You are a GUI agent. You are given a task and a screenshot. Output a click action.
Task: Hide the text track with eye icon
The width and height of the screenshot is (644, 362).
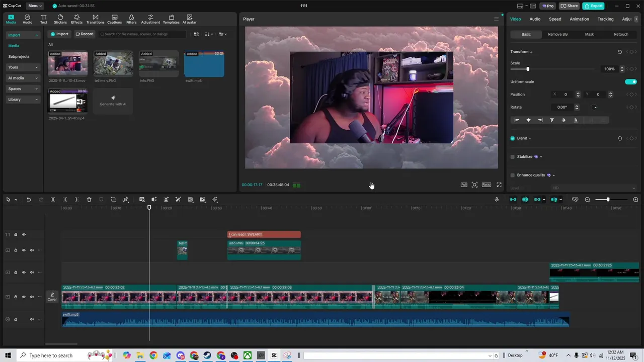point(24,234)
